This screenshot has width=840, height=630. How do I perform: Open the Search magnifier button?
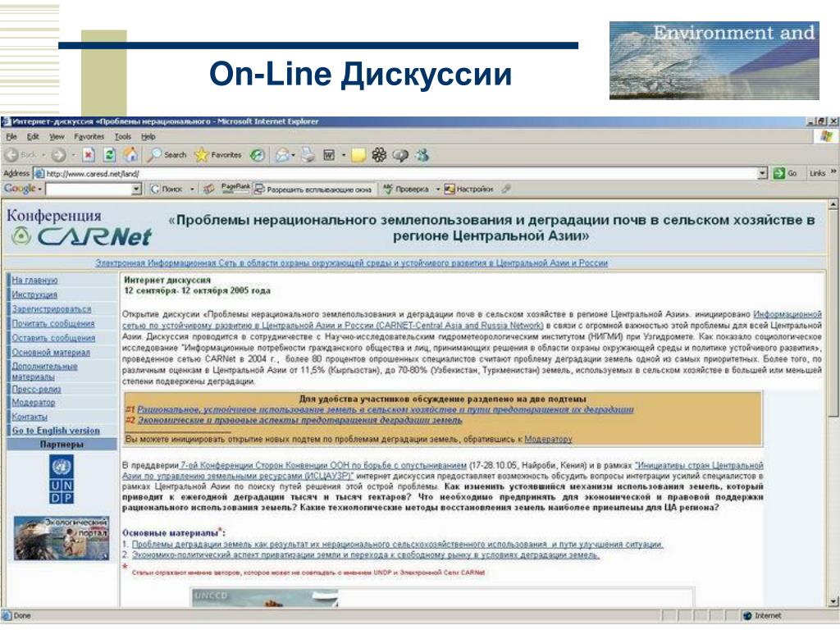click(x=167, y=155)
